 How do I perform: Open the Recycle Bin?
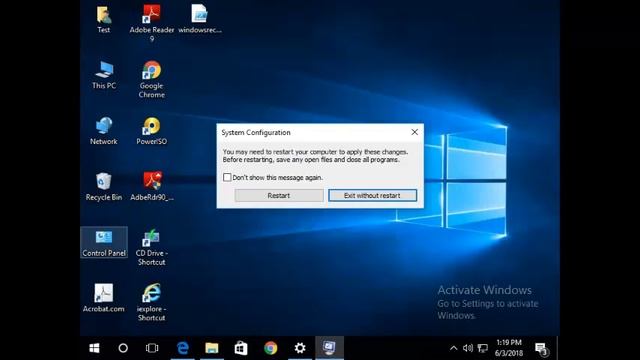[x=104, y=187]
